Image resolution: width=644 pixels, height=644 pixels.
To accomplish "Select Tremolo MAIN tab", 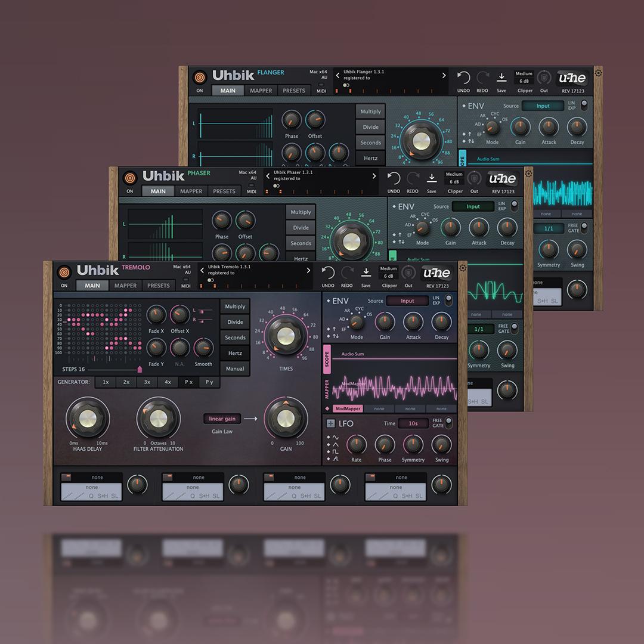I will click(92, 286).
